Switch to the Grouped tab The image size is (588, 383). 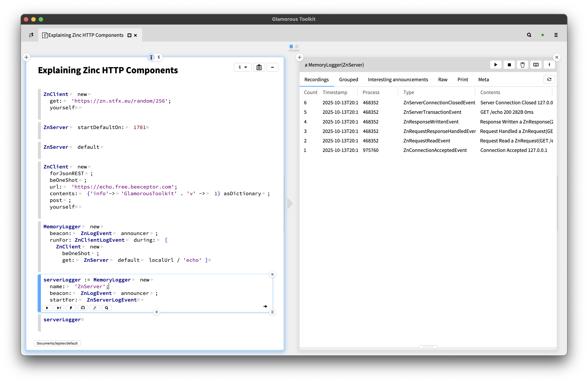point(348,79)
